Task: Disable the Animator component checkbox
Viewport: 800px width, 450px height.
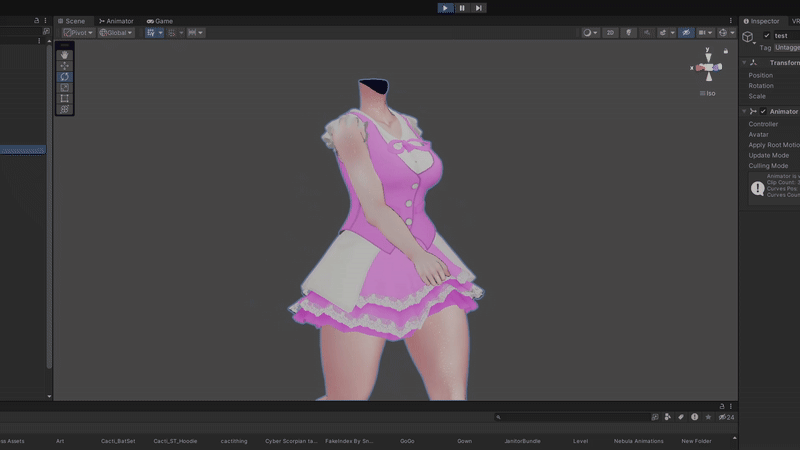Action: click(x=763, y=112)
